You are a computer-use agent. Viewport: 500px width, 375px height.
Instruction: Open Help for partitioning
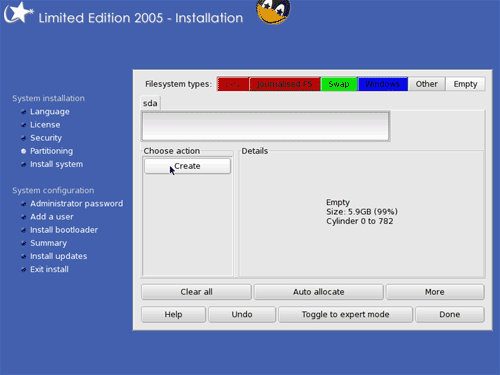click(x=173, y=314)
